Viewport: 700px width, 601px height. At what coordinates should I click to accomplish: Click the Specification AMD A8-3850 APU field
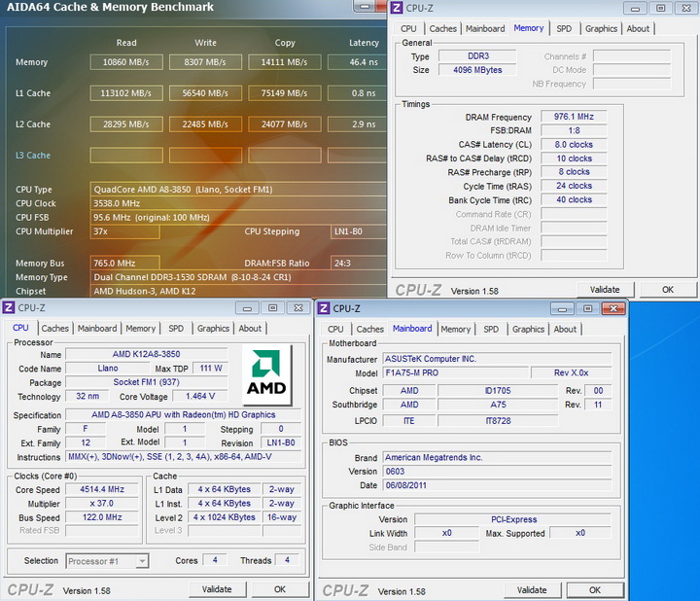click(183, 415)
